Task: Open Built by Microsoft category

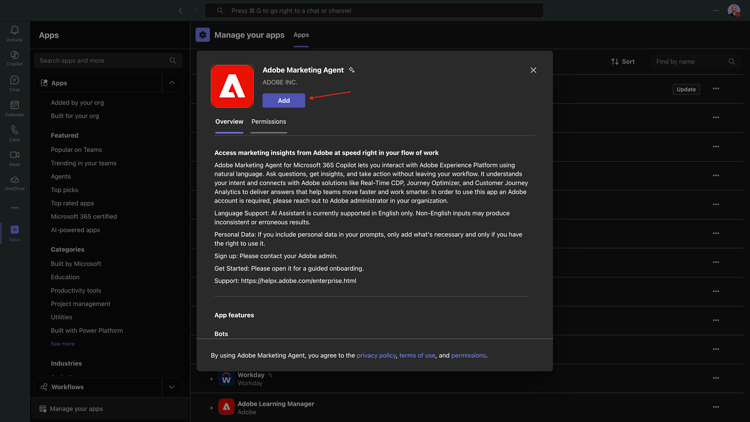Action: click(76, 264)
